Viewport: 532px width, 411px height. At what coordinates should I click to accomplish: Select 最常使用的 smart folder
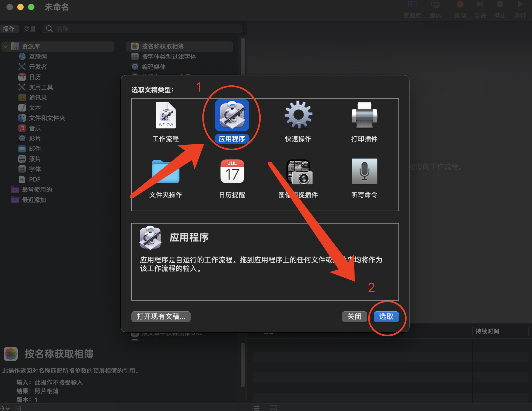point(37,190)
